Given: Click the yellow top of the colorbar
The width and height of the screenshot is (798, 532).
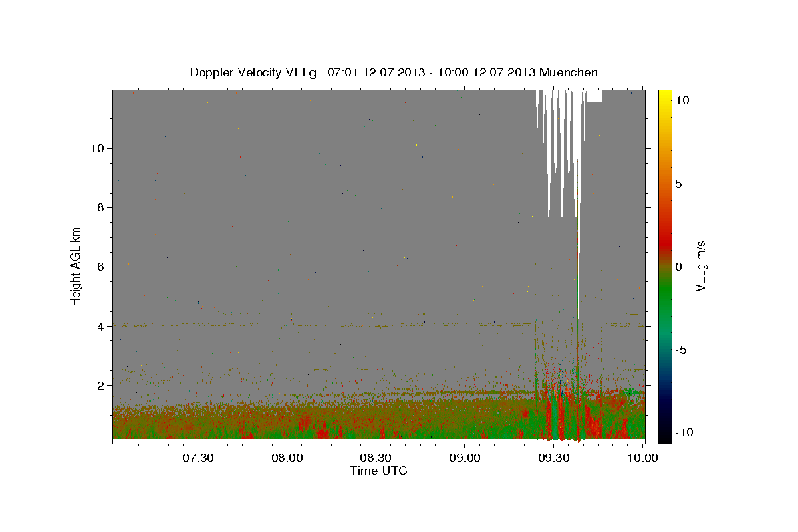Looking at the screenshot, I should (x=665, y=94).
